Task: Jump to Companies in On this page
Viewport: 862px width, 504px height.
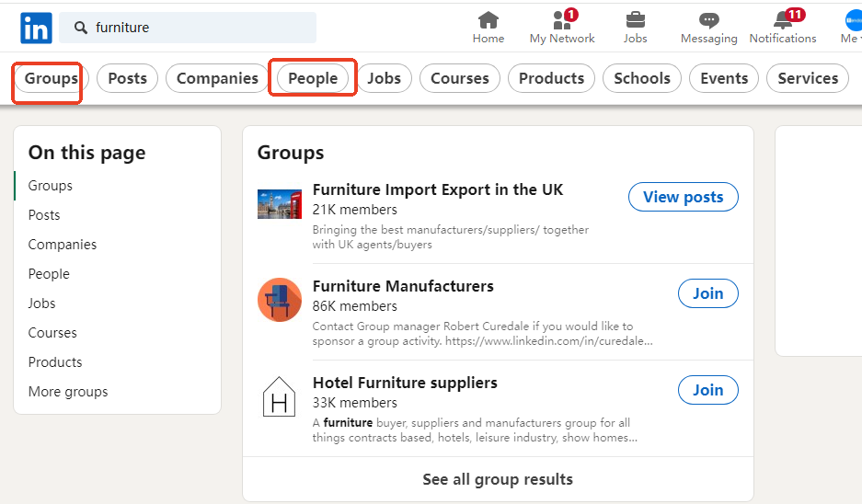Action: [63, 245]
